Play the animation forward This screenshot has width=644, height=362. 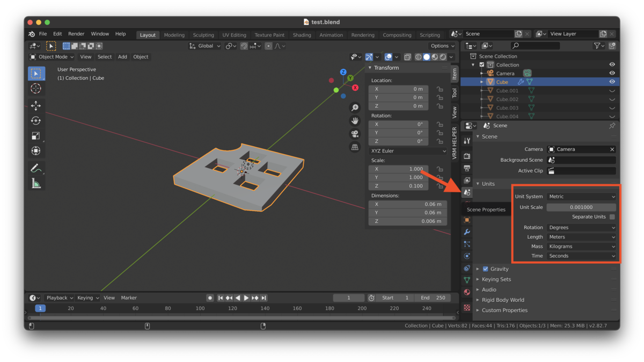click(246, 298)
